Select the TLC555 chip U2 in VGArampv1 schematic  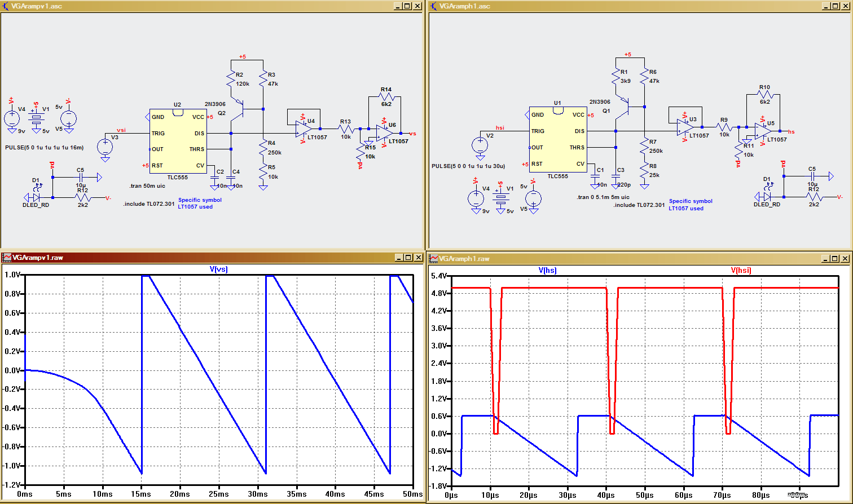pyautogui.click(x=177, y=142)
